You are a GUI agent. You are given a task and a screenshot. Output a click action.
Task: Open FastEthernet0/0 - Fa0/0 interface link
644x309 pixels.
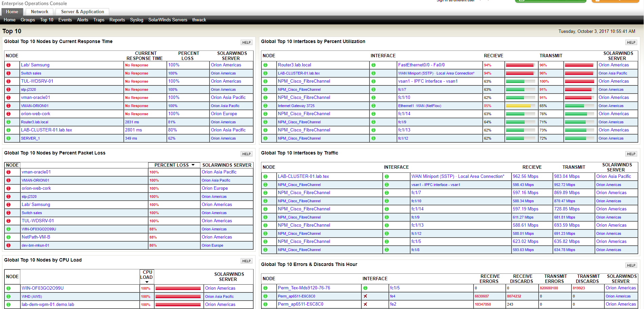[x=421, y=65]
